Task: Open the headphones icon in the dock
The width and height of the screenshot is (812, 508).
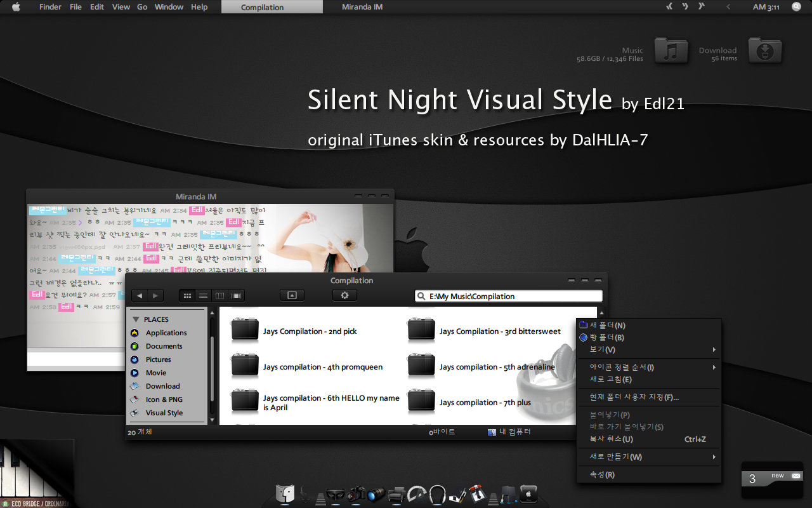Action: pyautogui.click(x=438, y=493)
